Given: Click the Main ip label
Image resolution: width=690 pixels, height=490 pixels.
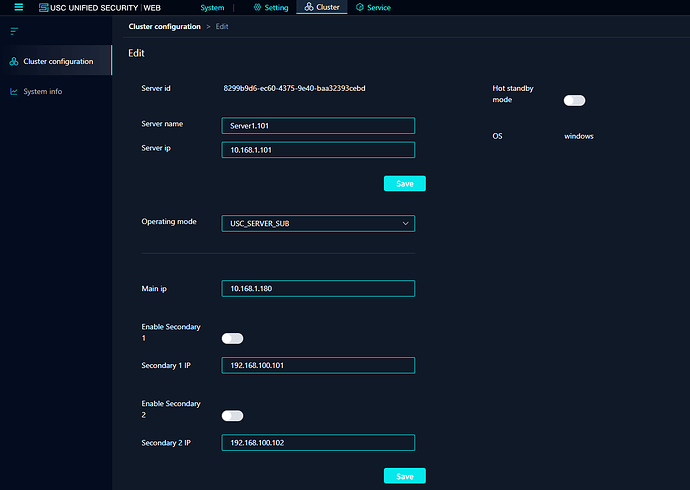Looking at the screenshot, I should pyautogui.click(x=154, y=289).
